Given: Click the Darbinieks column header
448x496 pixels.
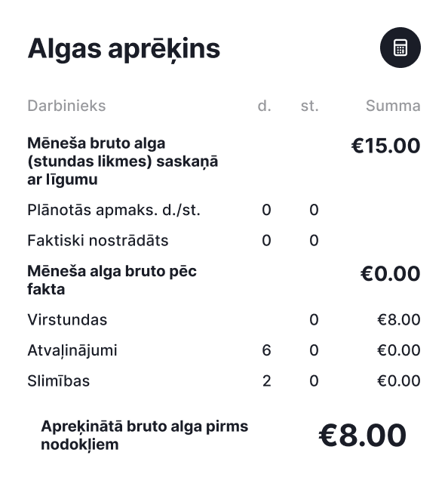Looking at the screenshot, I should click(66, 106).
